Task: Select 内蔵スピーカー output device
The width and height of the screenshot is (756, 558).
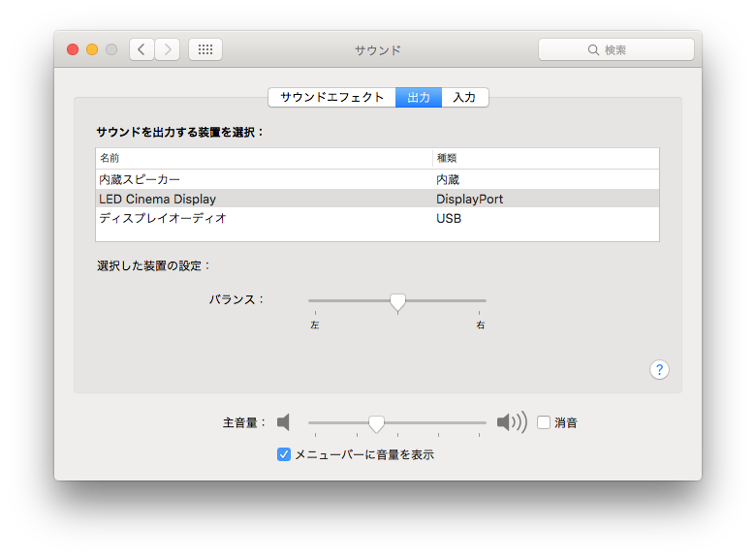Action: (378, 179)
